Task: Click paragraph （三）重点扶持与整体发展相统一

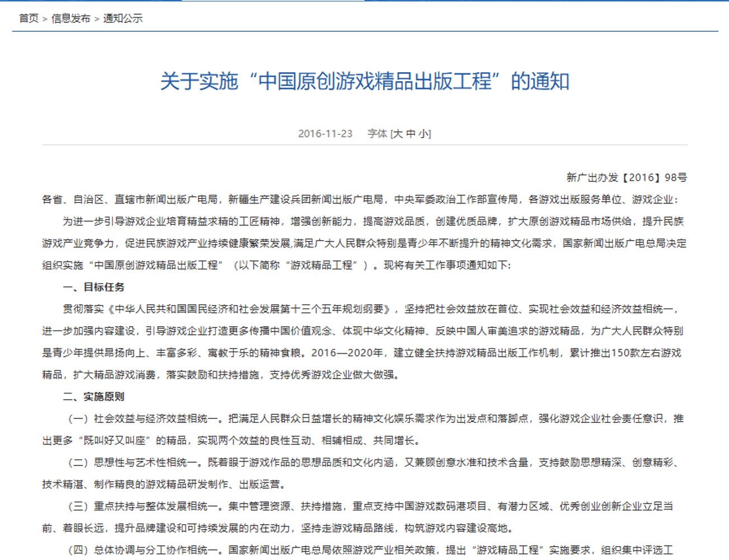Action: (369, 506)
